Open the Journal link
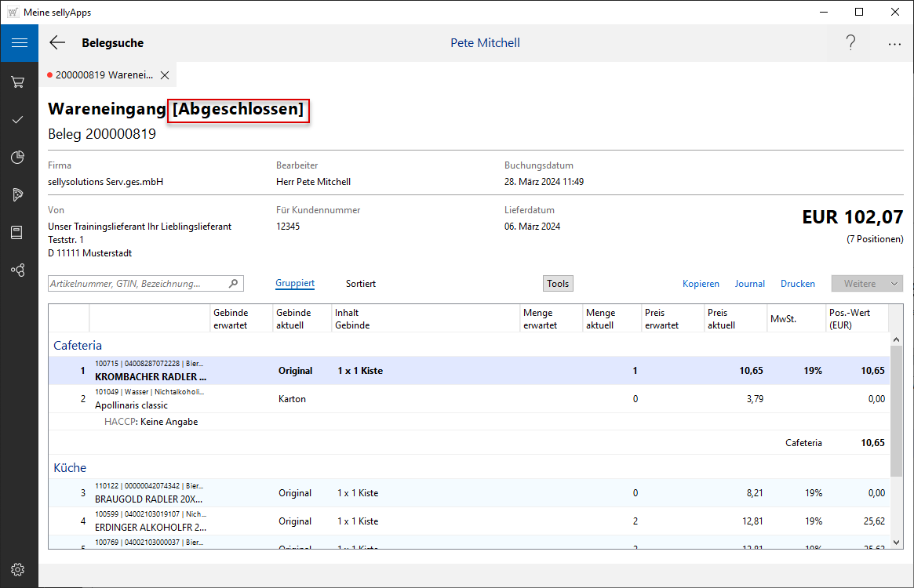The height and width of the screenshot is (588, 914). coord(749,284)
